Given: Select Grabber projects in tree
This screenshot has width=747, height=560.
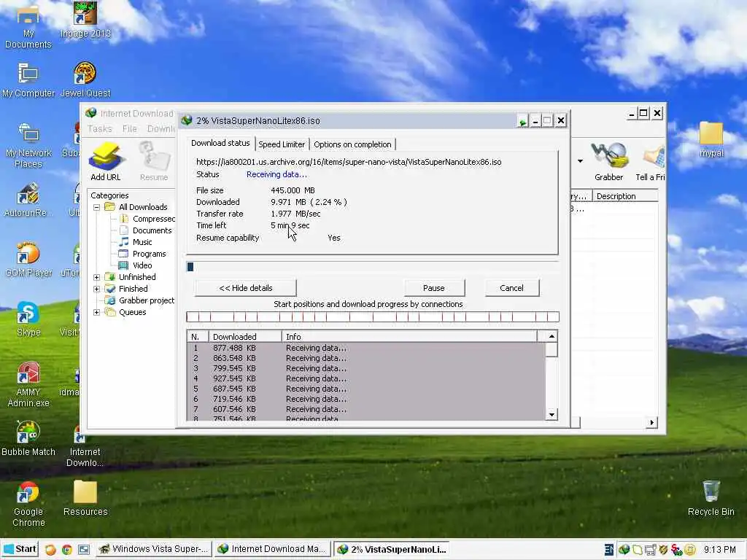Looking at the screenshot, I should (x=146, y=300).
